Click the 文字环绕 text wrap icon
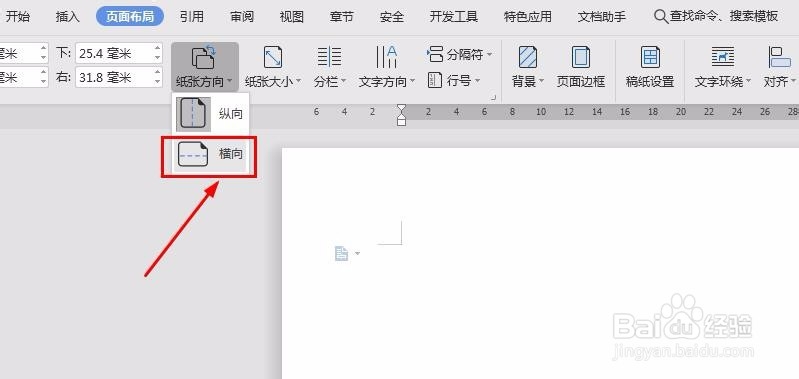 pos(723,57)
